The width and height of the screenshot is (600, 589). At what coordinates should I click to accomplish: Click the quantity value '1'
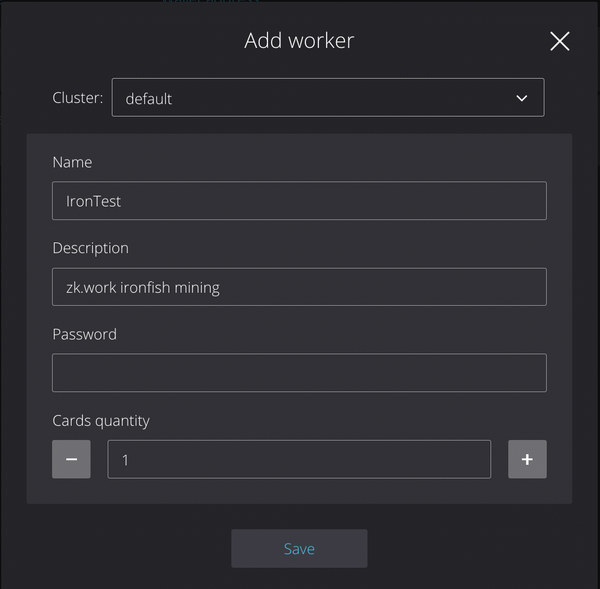(126, 460)
